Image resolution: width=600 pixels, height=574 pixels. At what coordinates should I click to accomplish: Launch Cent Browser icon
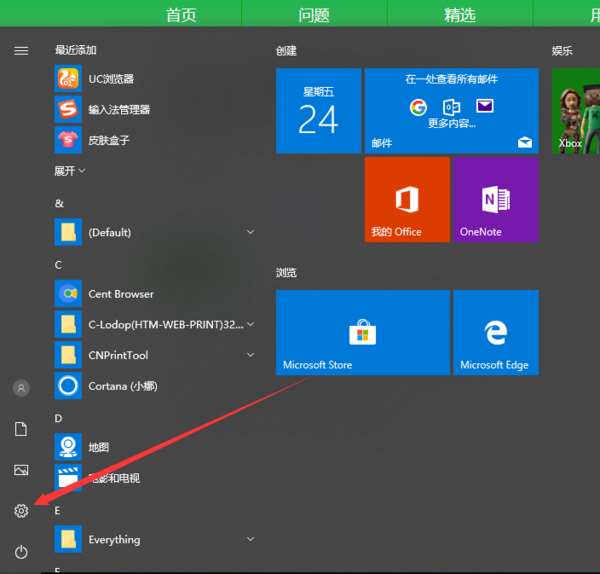[68, 294]
